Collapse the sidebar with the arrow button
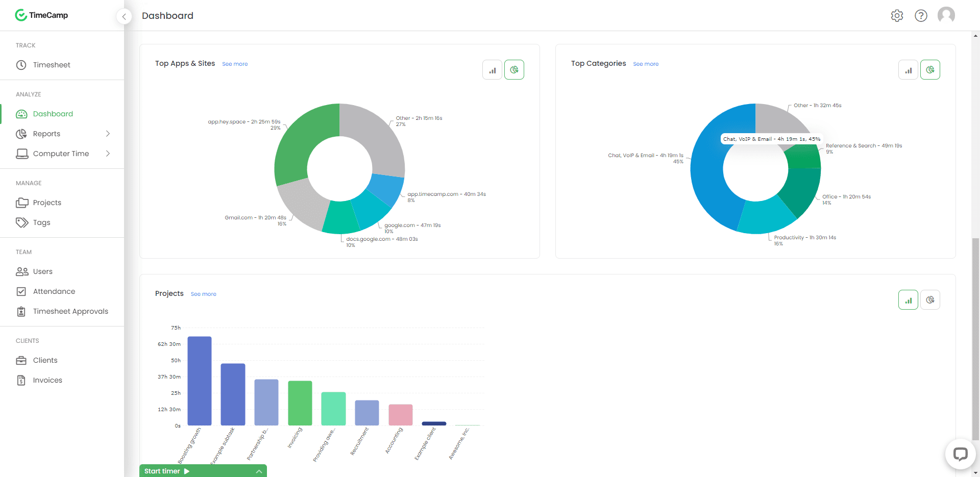The width and height of the screenshot is (980, 477). click(124, 16)
